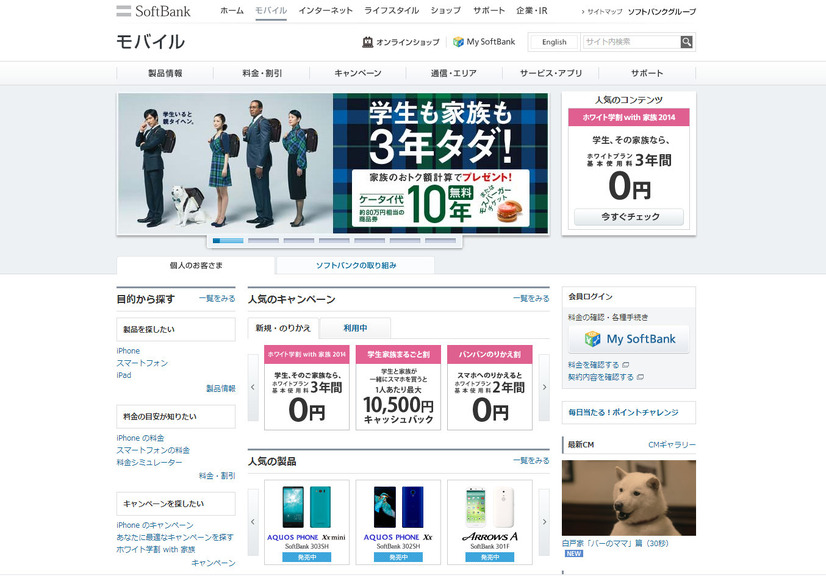The width and height of the screenshot is (826, 576).
Task: Go to next campaign with right arrow
Action: (544, 387)
